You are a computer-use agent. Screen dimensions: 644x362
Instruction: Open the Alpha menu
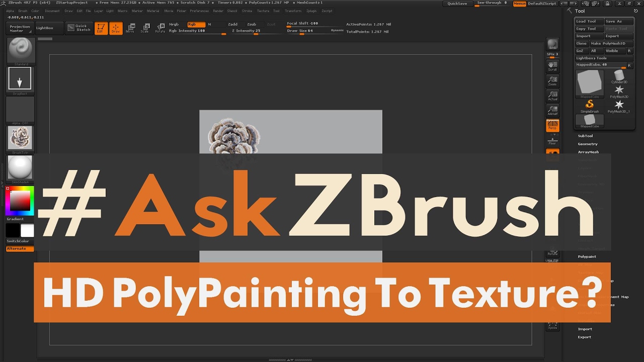[10, 11]
